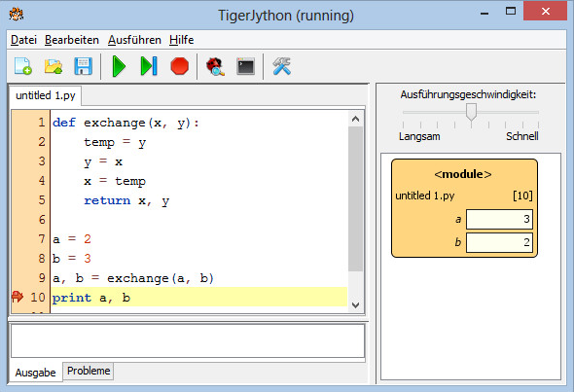This screenshot has height=392, width=574.
Task: Click the value field of variable a
Action: click(499, 219)
